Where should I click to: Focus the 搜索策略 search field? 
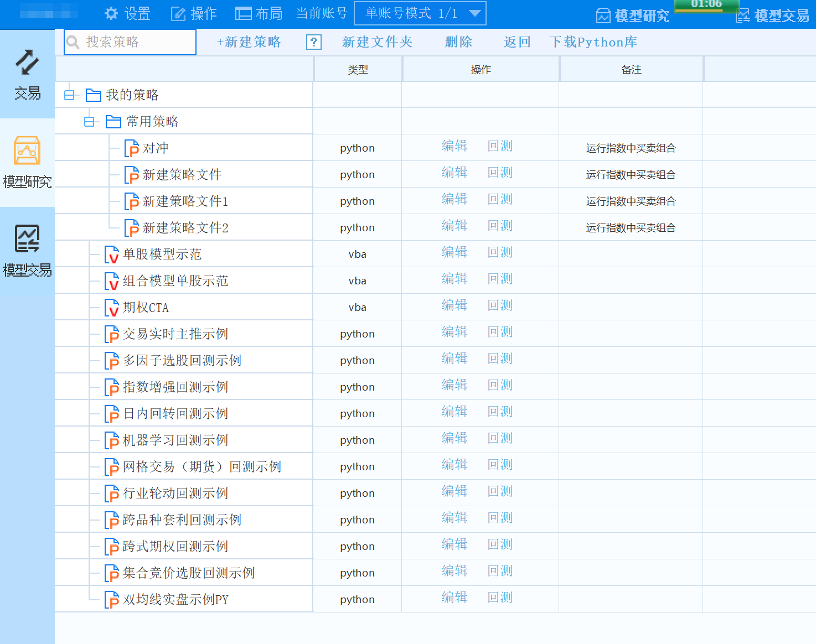138,42
